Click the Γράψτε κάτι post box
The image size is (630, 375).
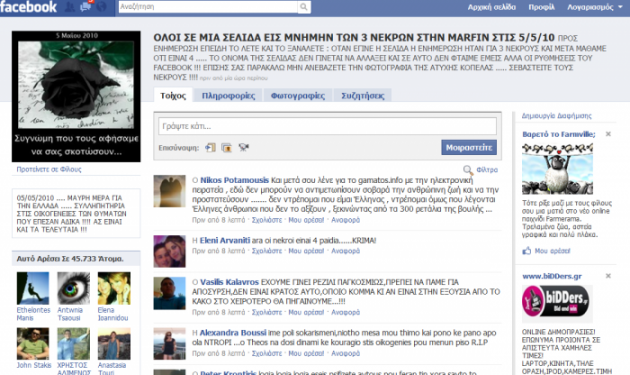point(327,126)
